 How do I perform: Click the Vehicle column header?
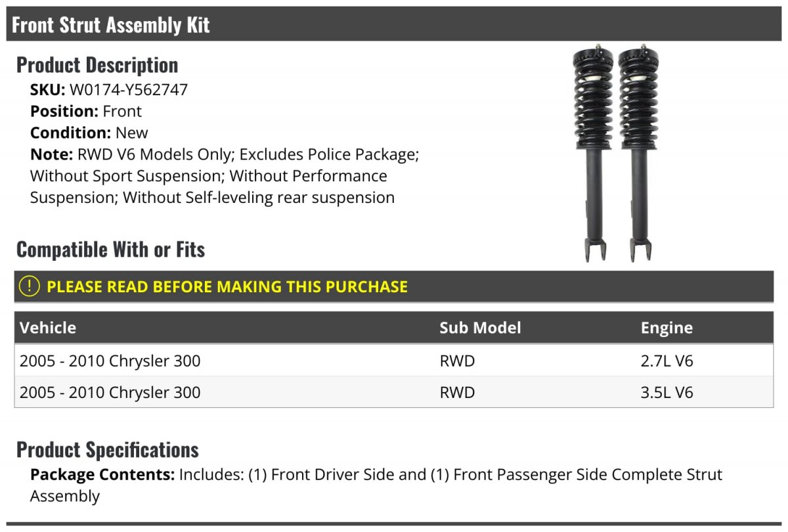[48, 328]
